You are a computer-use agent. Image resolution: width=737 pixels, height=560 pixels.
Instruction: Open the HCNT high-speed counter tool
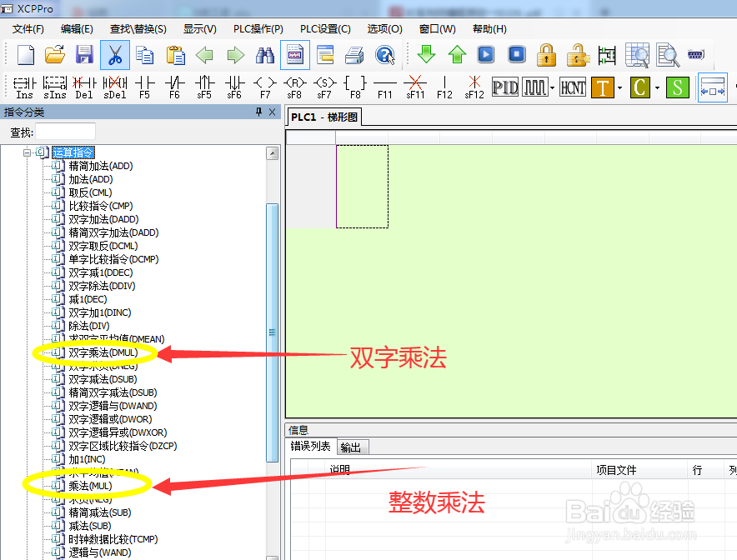(x=573, y=87)
